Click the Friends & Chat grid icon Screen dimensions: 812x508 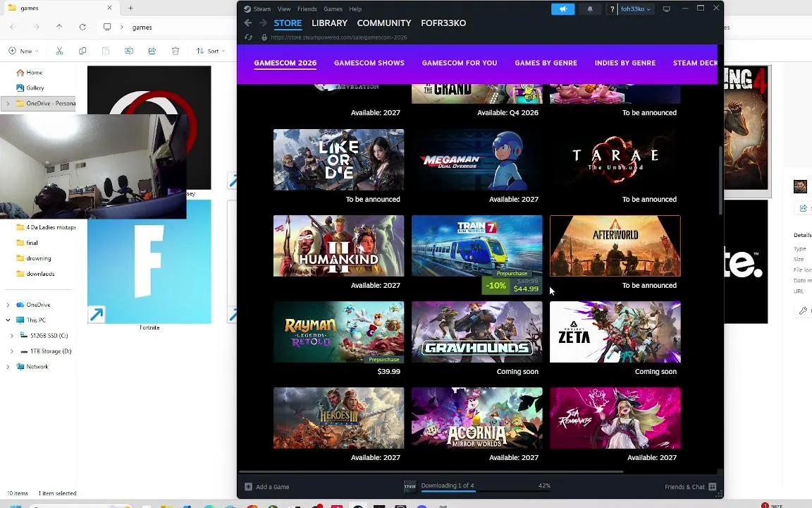[x=713, y=487]
